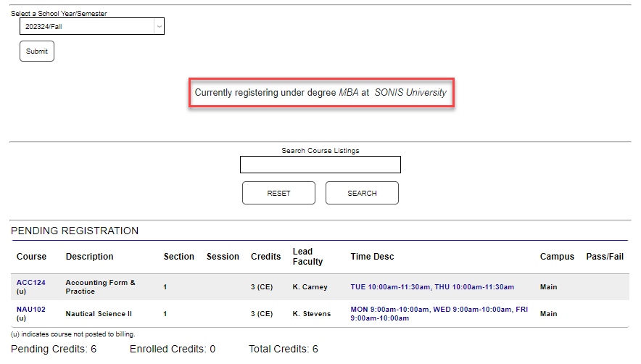Screen dimensions: 641x364
Task: Click the 'Enrolled Credits: 0' text
Action: (x=173, y=349)
